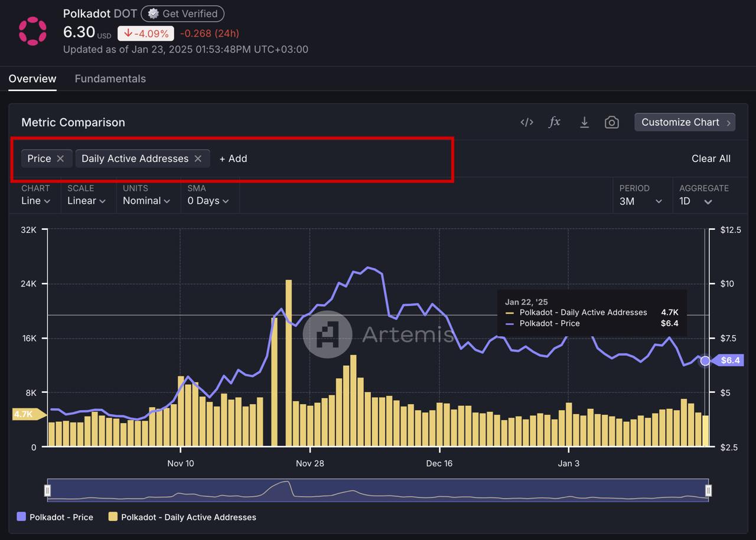
Task: Remove the Daily Active Addresses chip
Action: click(198, 158)
